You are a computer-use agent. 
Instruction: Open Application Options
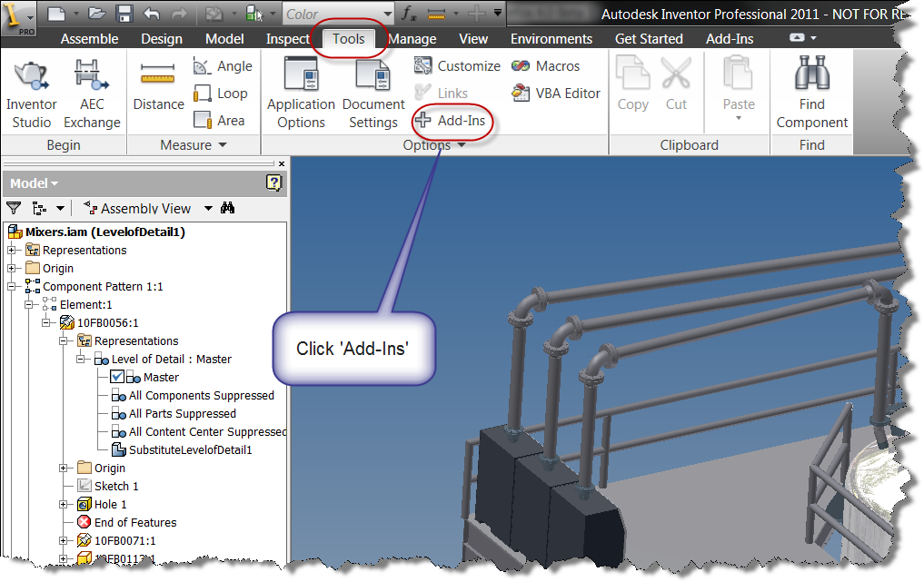pos(300,91)
